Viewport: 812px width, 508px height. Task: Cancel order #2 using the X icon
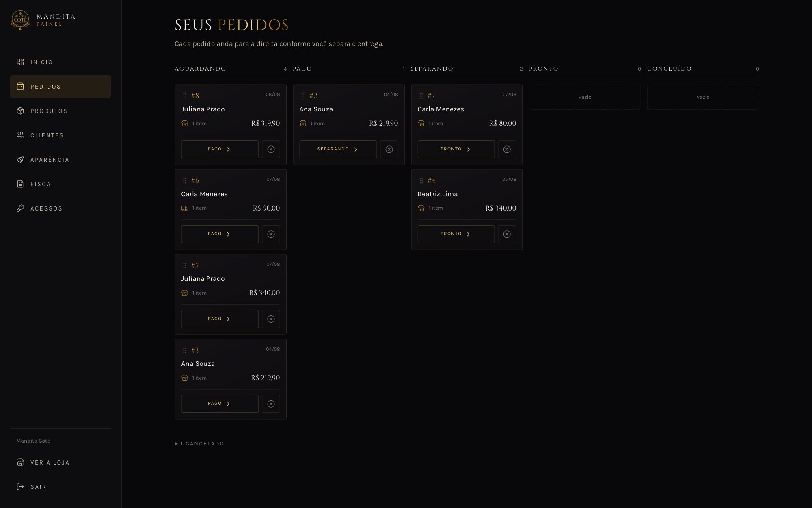(x=389, y=149)
